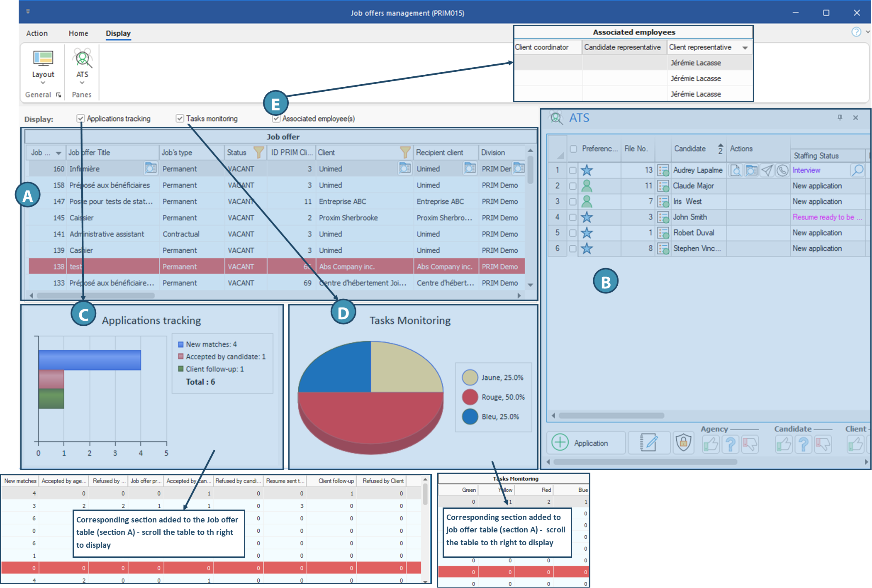Open the Action ribbon tab

pyautogui.click(x=37, y=33)
